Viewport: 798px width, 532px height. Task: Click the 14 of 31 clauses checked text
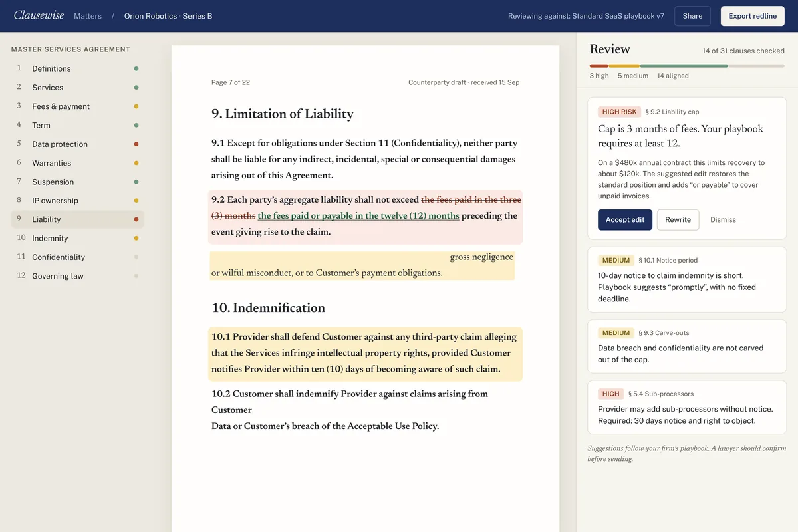tap(743, 51)
